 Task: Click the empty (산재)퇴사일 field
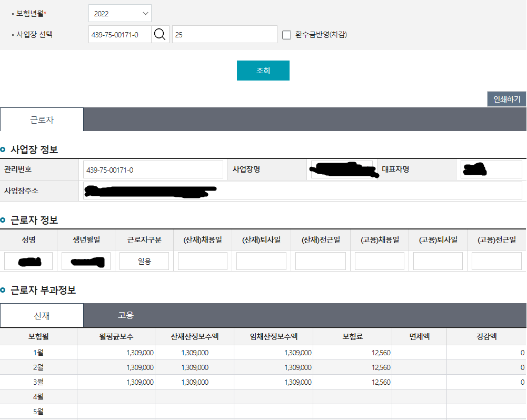point(261,261)
